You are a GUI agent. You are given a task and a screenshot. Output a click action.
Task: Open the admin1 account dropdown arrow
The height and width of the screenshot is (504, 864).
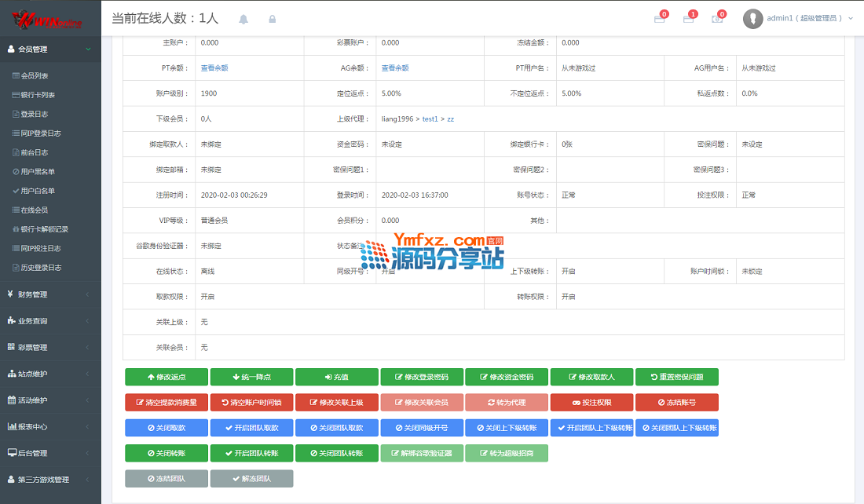(x=851, y=18)
